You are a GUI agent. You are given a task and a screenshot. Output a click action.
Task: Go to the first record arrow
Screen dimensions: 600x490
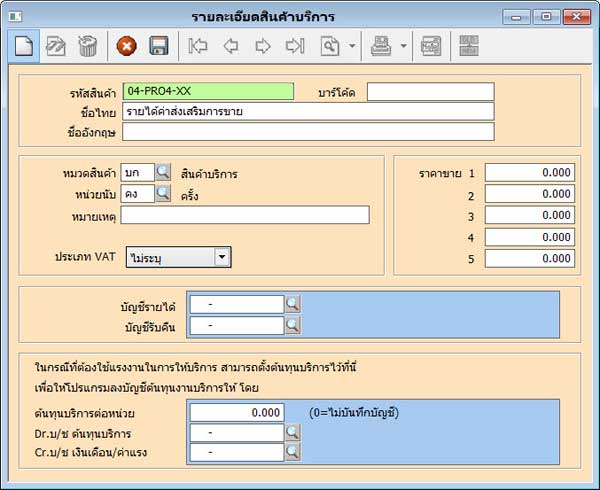[x=198, y=46]
